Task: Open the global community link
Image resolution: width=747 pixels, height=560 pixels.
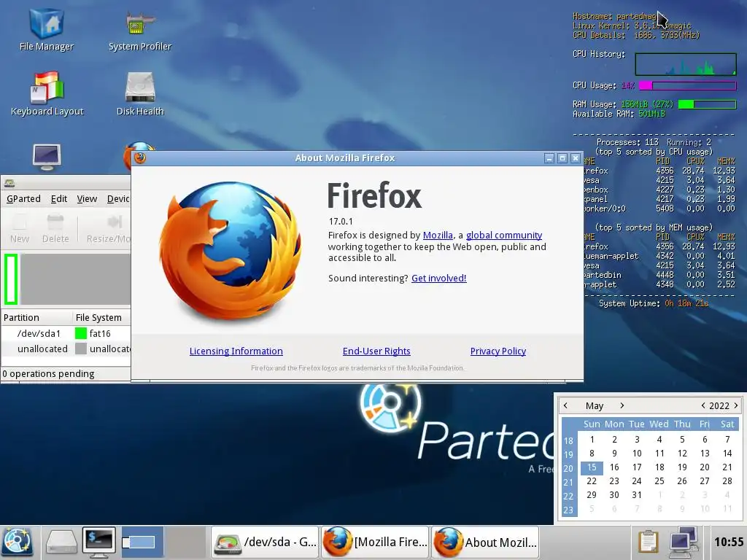Action: click(x=504, y=236)
